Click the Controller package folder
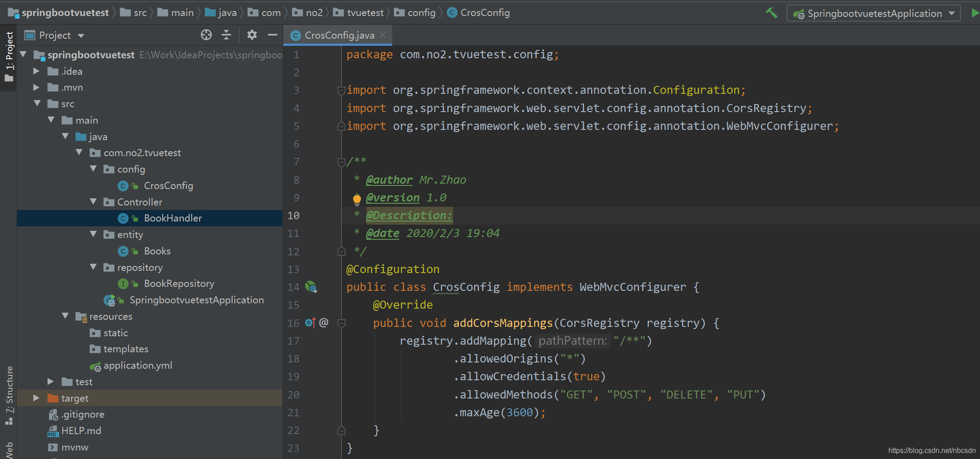Viewport: 980px width, 459px height. pyautogui.click(x=140, y=202)
